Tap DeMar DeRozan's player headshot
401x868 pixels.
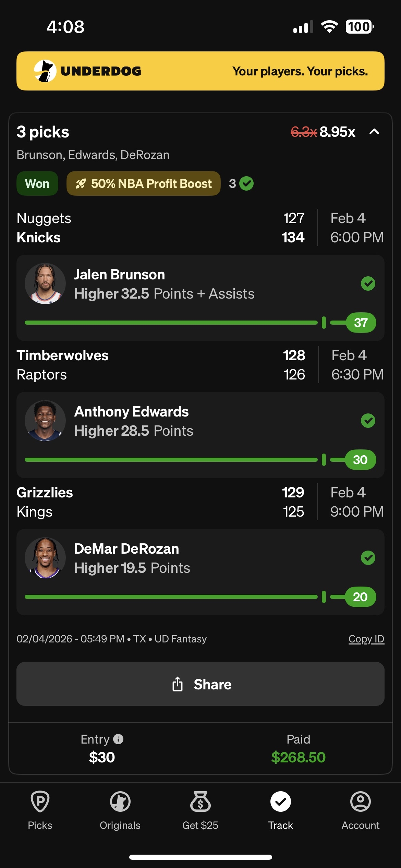pos(45,558)
